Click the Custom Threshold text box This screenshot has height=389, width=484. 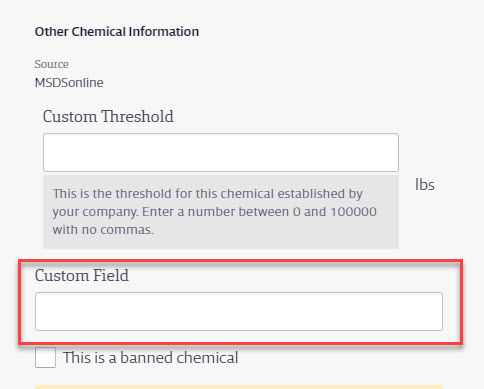coord(221,153)
